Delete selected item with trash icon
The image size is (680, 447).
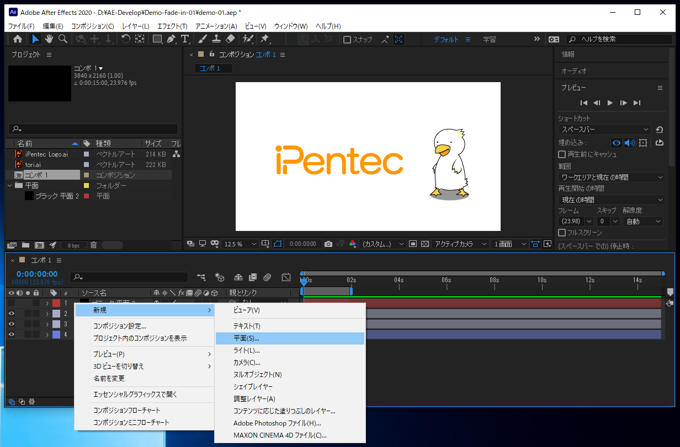93,245
